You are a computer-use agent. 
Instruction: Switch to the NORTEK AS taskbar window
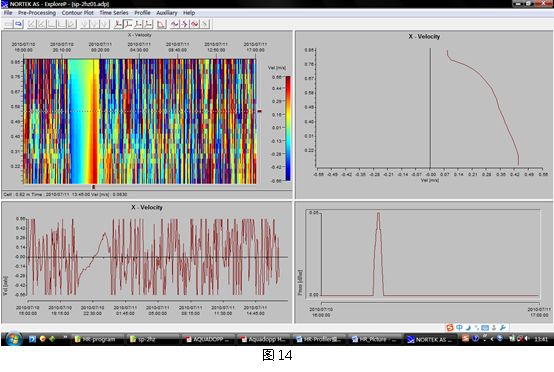click(430, 339)
